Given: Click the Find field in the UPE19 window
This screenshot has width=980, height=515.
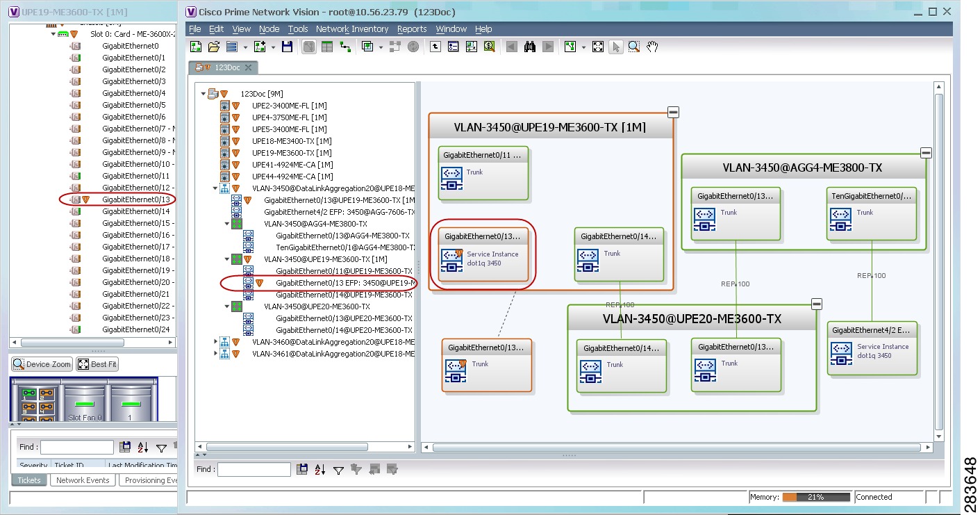Looking at the screenshot, I should tap(76, 448).
